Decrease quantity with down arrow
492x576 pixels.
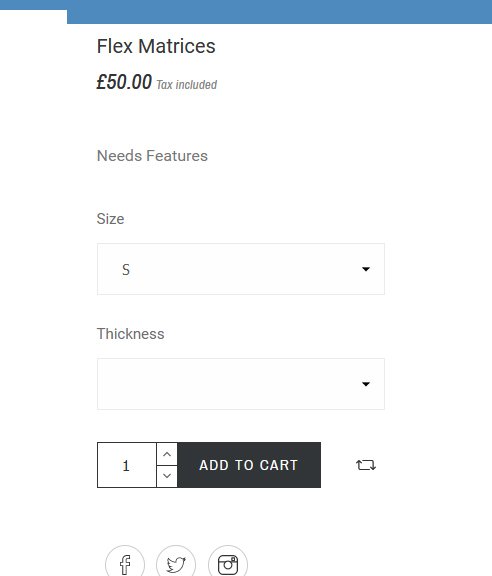pyautogui.click(x=167, y=476)
